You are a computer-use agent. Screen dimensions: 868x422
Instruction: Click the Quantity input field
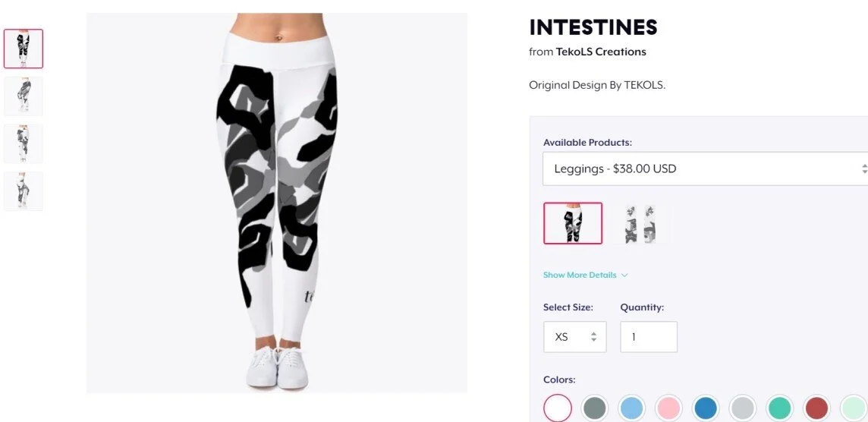coord(649,337)
